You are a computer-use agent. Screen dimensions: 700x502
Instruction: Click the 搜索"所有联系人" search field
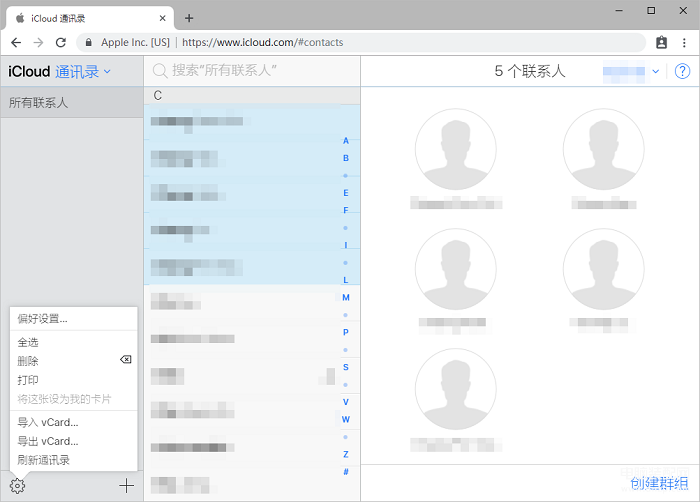tap(252, 71)
